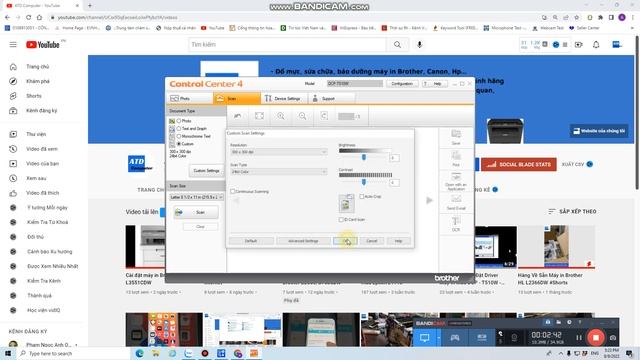
Task: Enable Auto Crop checkbox
Action: tap(362, 196)
